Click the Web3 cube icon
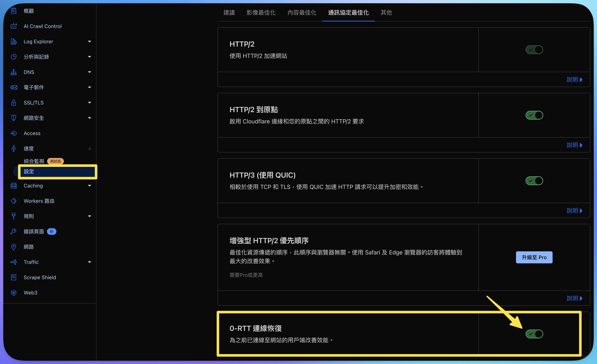 coord(14,292)
